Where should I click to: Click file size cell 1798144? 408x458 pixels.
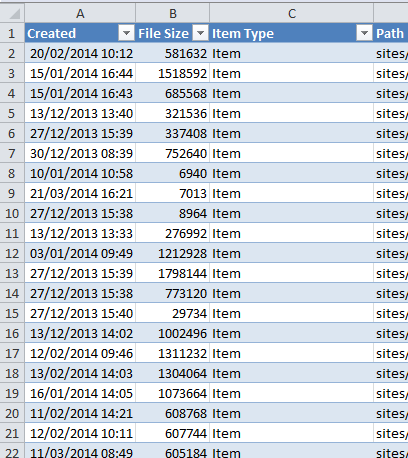(172, 273)
